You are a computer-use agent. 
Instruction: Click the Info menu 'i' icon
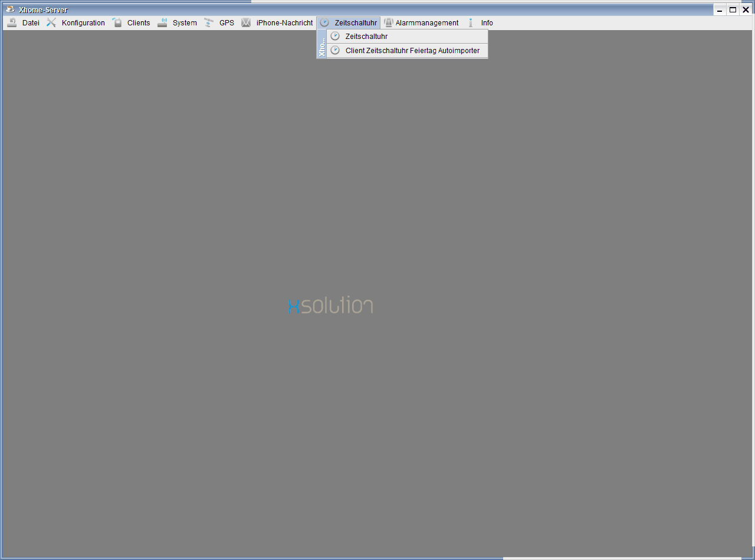point(471,23)
